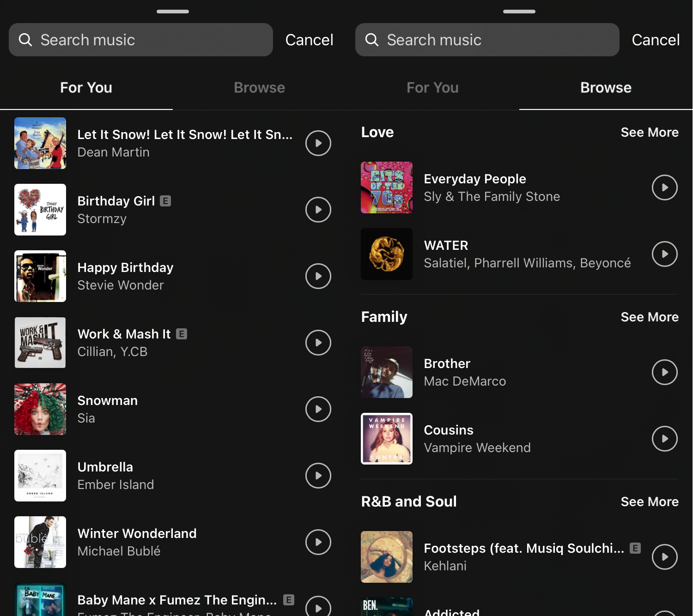The height and width of the screenshot is (616, 693).
Task: Open See More for the Love category
Action: pyautogui.click(x=650, y=133)
